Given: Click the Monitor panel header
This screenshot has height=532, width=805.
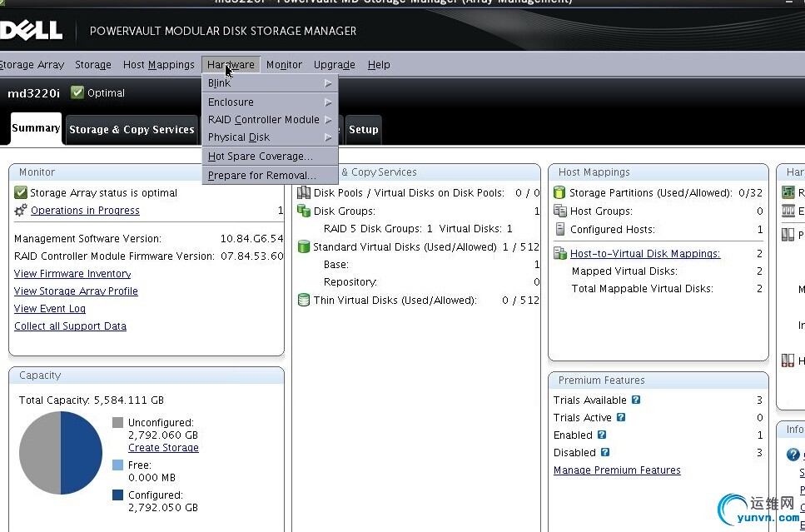Looking at the screenshot, I should (147, 172).
